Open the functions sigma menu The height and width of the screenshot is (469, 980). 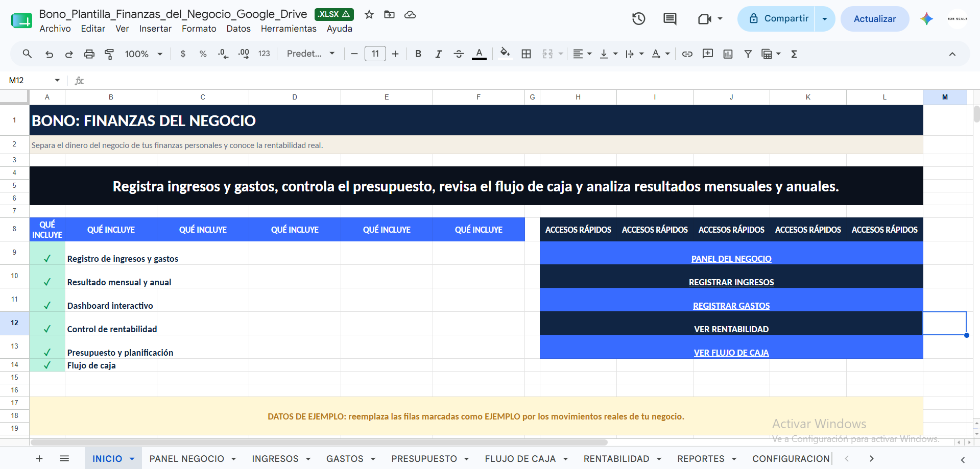click(x=794, y=54)
